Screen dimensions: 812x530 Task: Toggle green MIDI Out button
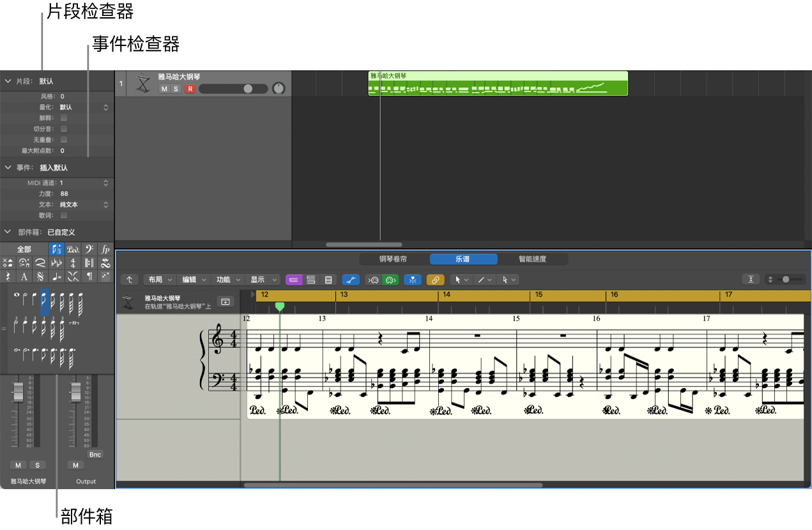tap(390, 280)
